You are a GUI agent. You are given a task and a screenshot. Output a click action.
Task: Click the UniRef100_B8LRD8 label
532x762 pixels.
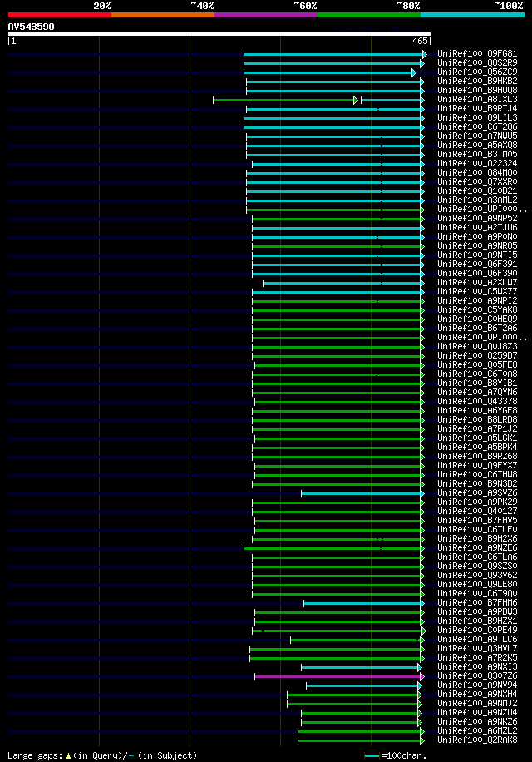click(x=477, y=420)
